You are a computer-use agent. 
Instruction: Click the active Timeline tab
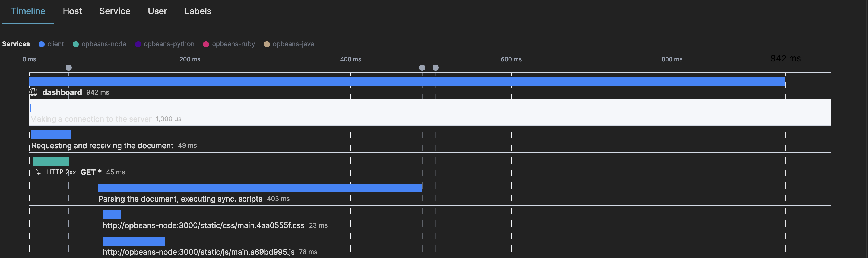[x=28, y=11]
